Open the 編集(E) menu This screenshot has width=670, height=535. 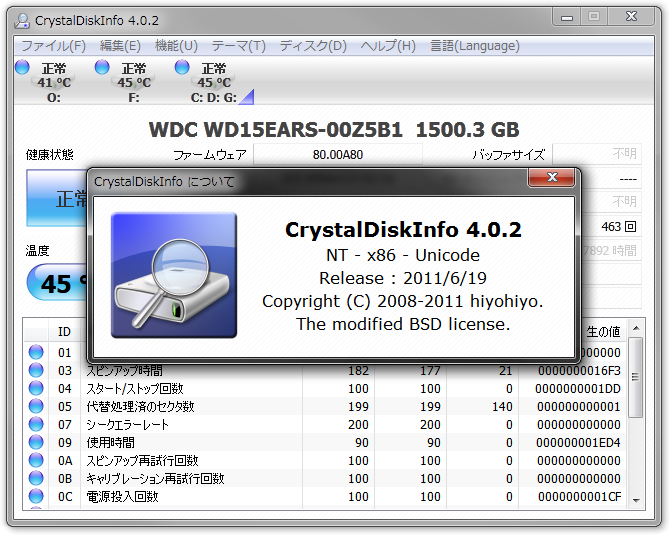coord(120,46)
